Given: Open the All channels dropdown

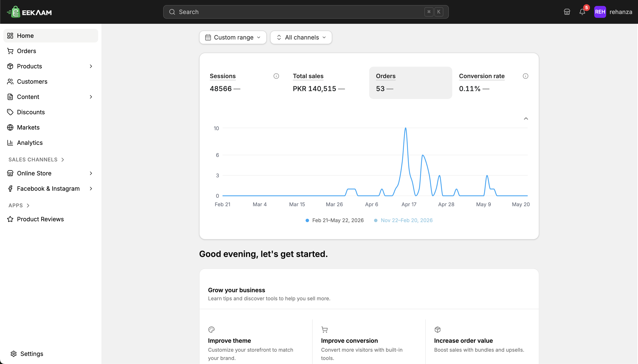Looking at the screenshot, I should (x=301, y=37).
